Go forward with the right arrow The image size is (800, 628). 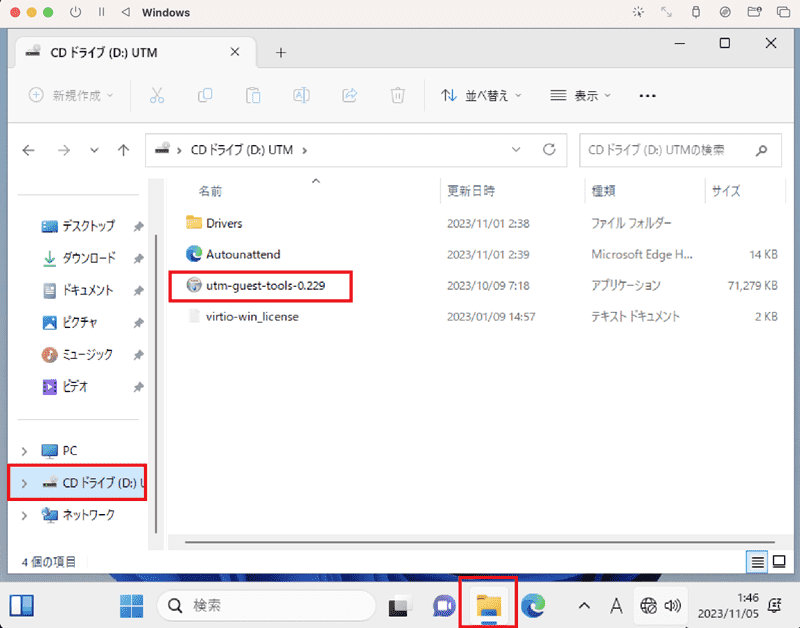click(64, 150)
